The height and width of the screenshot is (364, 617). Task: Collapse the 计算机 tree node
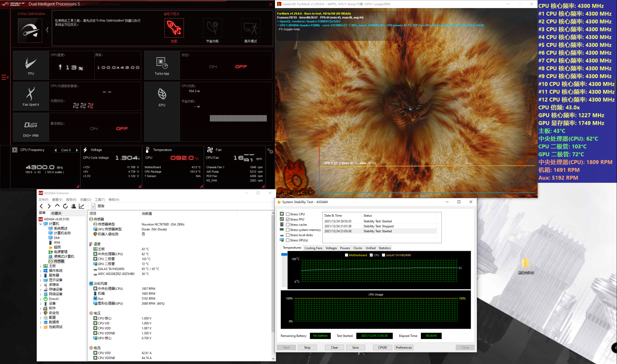pos(40,224)
